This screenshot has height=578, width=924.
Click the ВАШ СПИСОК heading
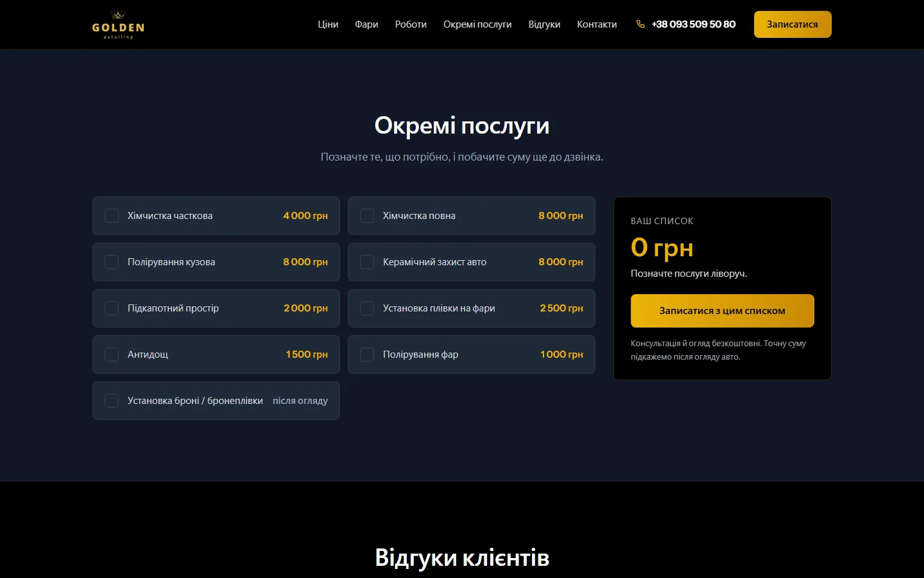(x=662, y=221)
